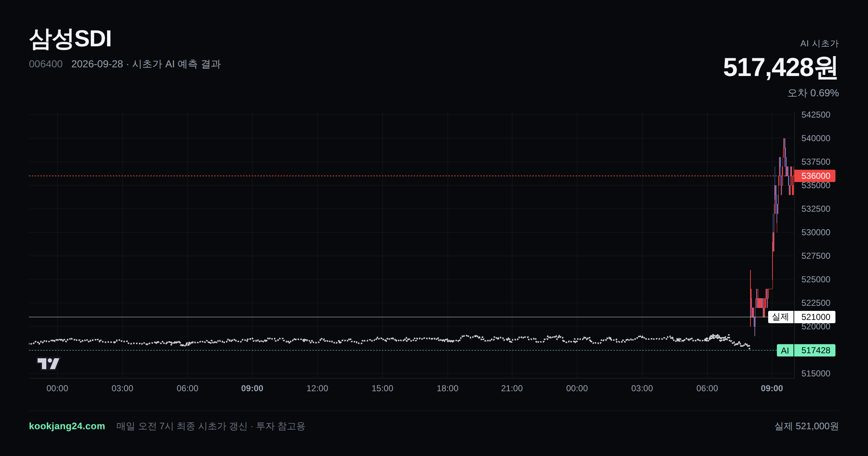
Task: Click the footer note about 오전 7시 갱신
Action: coord(211,426)
